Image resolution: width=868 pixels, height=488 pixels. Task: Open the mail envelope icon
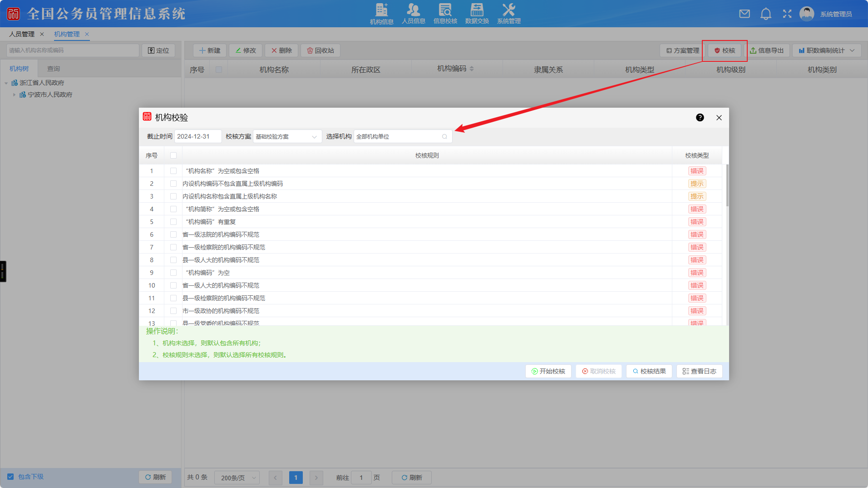point(745,14)
